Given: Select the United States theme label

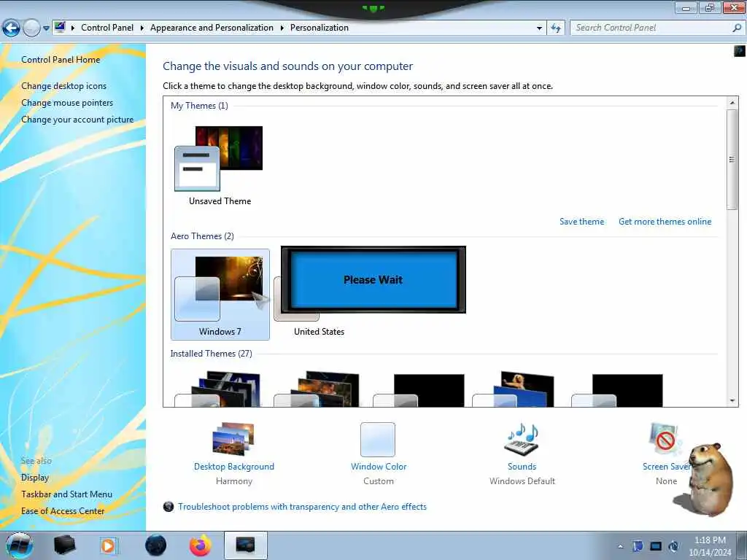Looking at the screenshot, I should [319, 332].
